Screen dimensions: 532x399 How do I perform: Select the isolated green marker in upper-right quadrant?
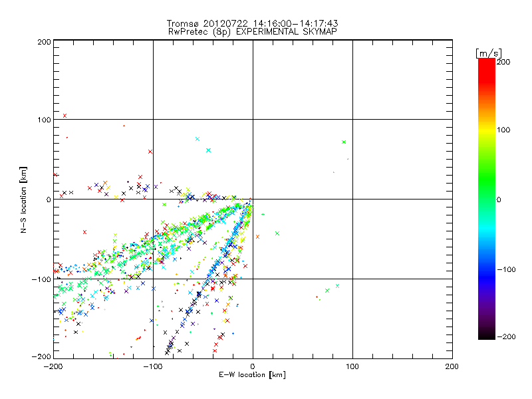tap(344, 142)
